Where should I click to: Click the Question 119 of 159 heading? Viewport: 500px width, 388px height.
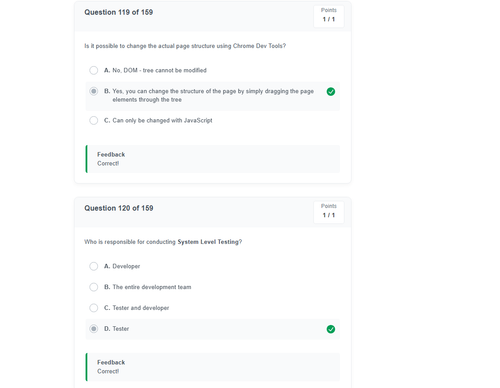[x=118, y=12]
